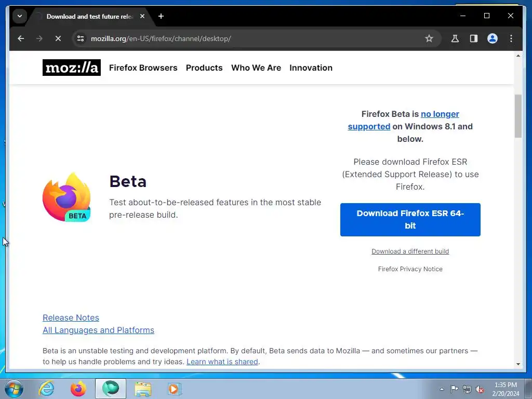Click in the address bar URL field
Image resolution: width=532 pixels, height=399 pixels.
point(251,38)
